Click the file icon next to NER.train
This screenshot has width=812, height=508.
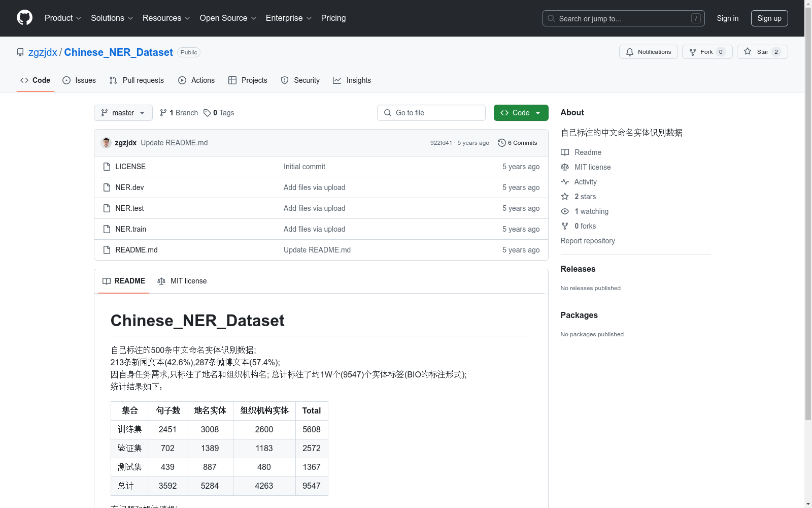pos(107,229)
